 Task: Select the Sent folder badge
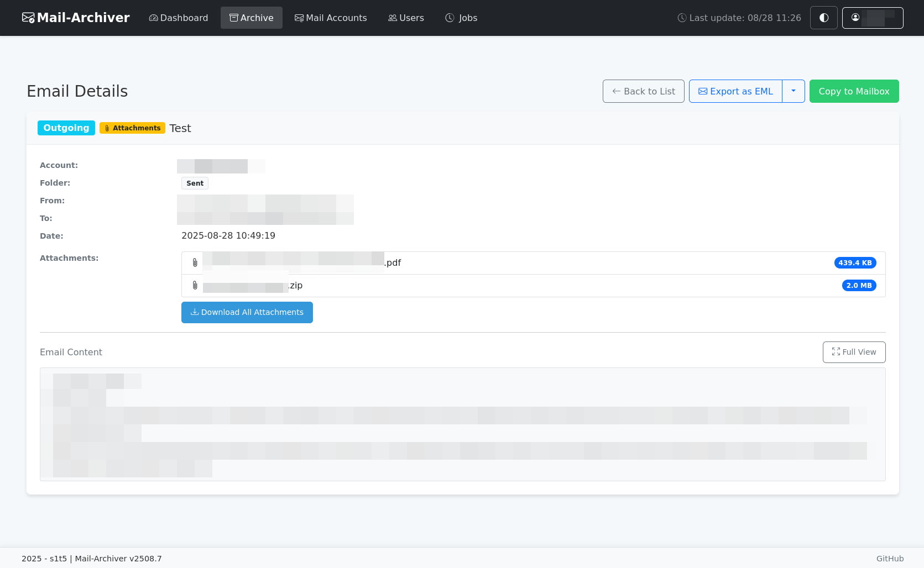pos(195,183)
